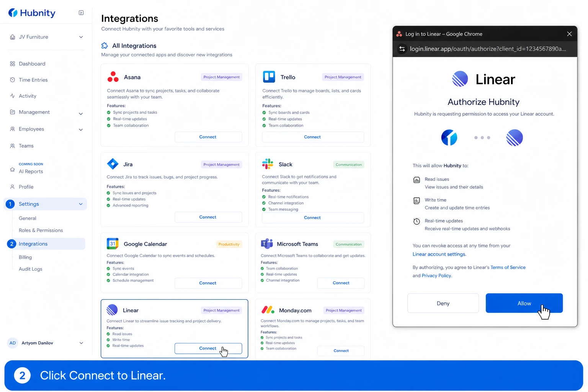Click the Microsoft Teams logo icon

pos(267,243)
